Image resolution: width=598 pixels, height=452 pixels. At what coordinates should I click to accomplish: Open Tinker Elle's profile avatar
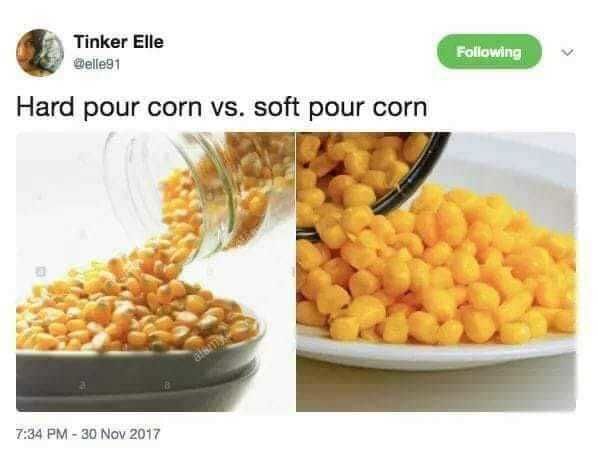click(x=40, y=53)
